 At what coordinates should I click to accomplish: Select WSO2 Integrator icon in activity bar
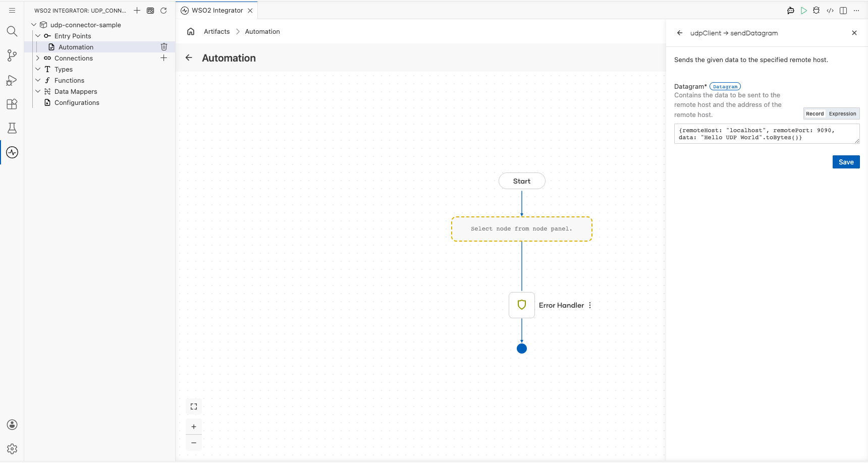12,152
